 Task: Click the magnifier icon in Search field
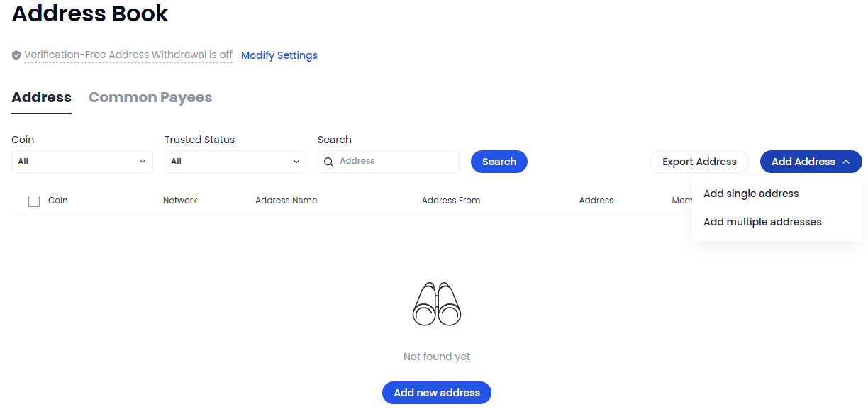(x=328, y=162)
